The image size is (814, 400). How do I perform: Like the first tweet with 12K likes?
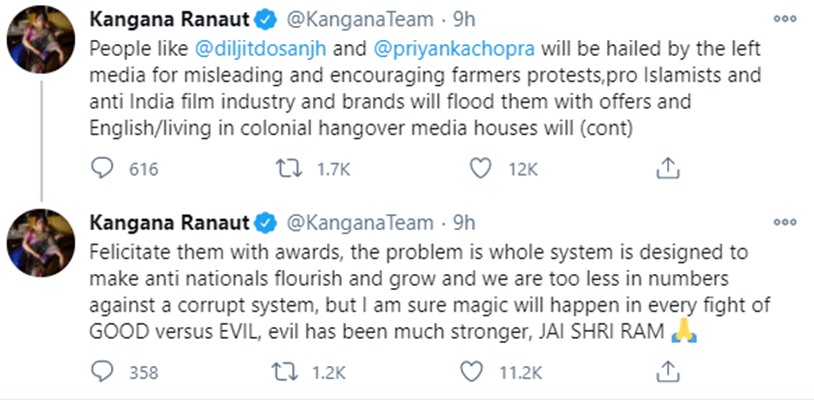(483, 169)
